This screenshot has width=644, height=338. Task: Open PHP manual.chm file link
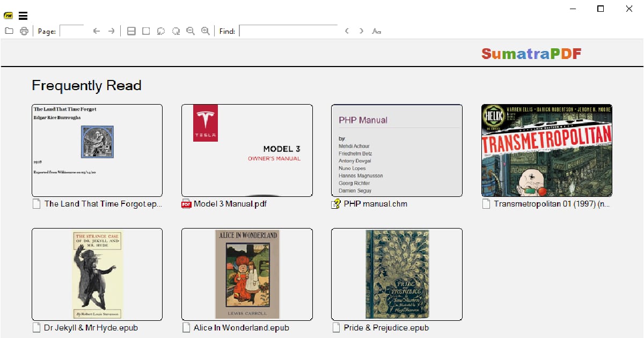point(375,204)
